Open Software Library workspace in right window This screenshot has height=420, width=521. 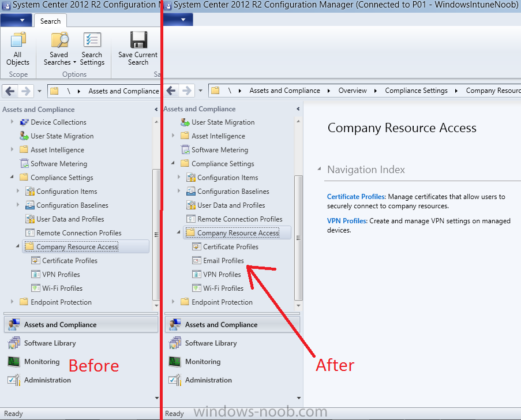[x=233, y=343]
